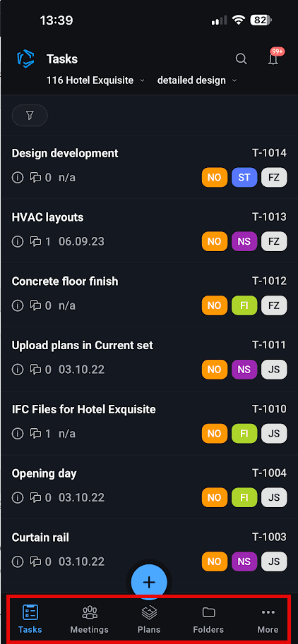Expand the 116 Hotel Exquisite project dropdown
Viewport: 298px width, 644px height.
[95, 80]
